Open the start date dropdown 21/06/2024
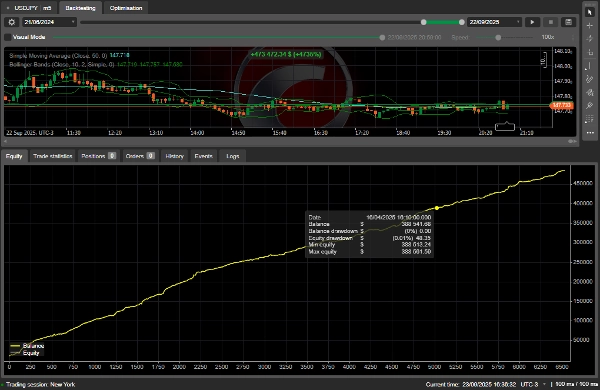 (x=49, y=22)
